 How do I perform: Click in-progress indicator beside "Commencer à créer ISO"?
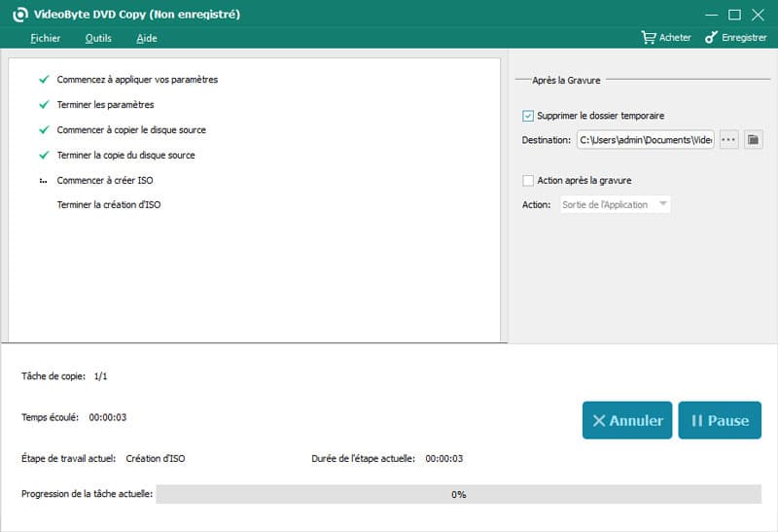pos(44,182)
